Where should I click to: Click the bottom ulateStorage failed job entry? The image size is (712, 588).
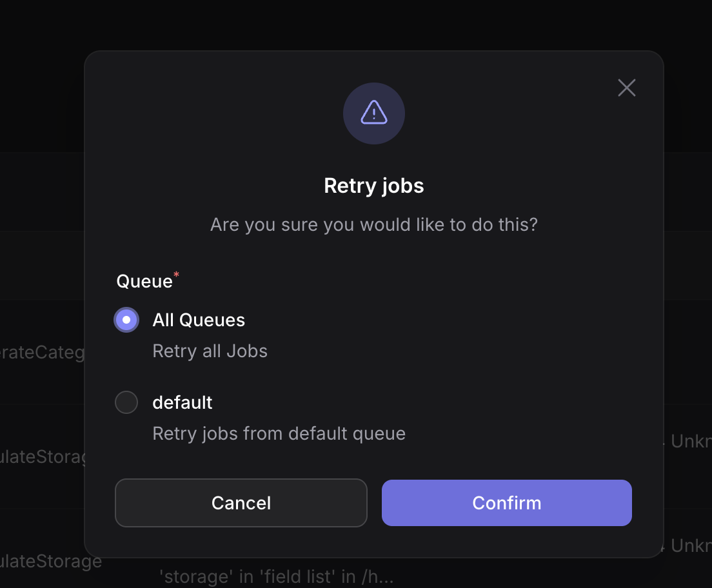pos(52,561)
